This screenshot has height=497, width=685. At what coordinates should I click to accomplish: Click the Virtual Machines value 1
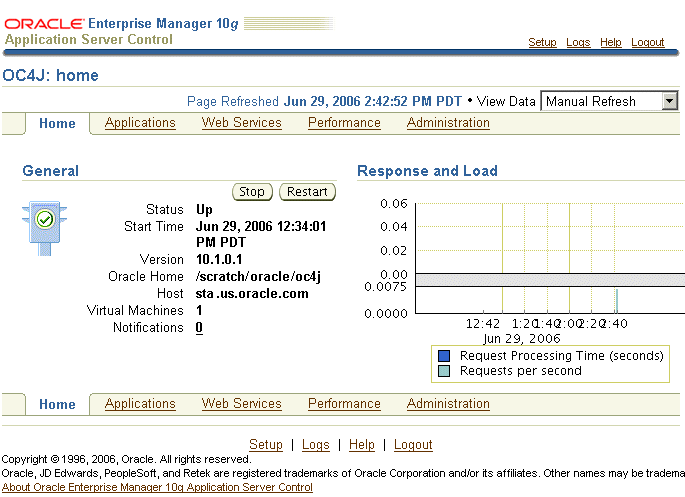click(199, 311)
